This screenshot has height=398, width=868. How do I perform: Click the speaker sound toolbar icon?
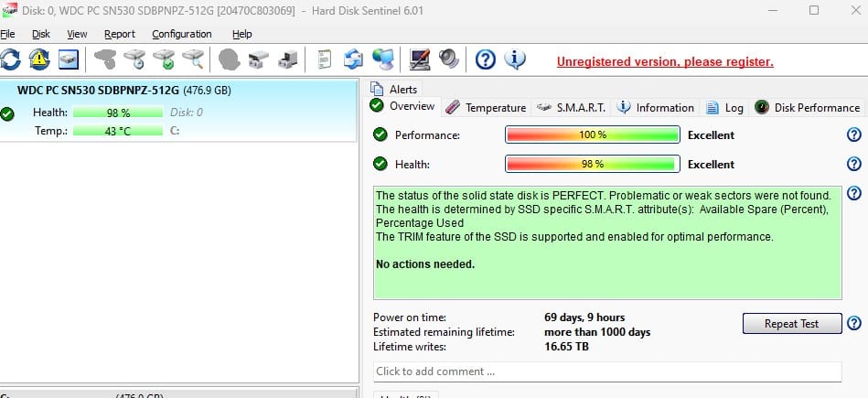pyautogui.click(x=448, y=59)
